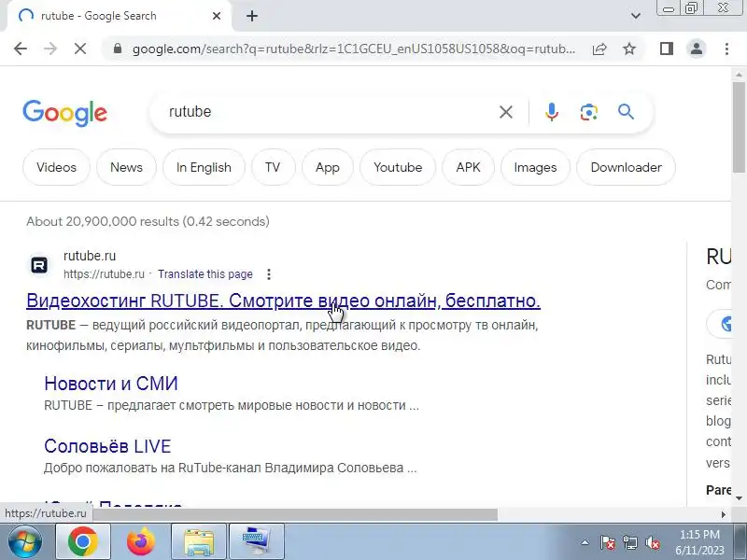Click the vertical scrollbar thumb
747x560 pixels.
739,128
